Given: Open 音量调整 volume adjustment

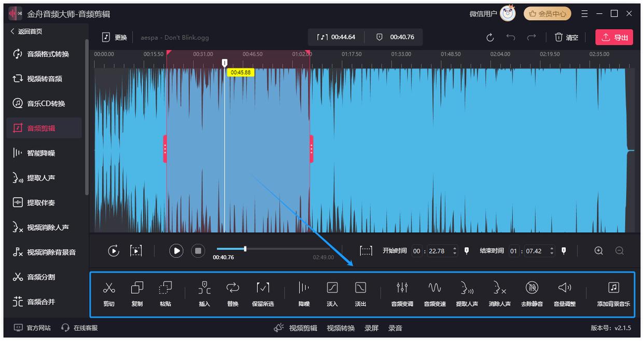Looking at the screenshot, I should pyautogui.click(x=564, y=288).
